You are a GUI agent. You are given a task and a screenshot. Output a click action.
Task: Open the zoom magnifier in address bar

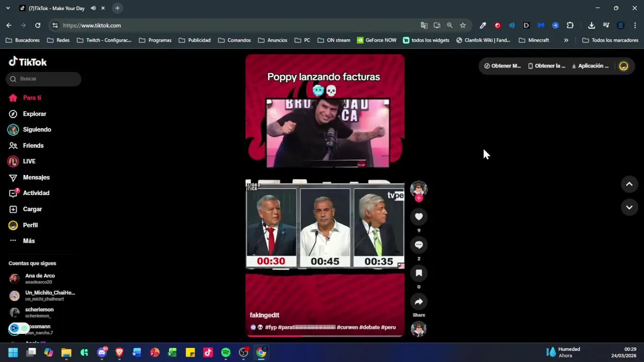point(450,25)
